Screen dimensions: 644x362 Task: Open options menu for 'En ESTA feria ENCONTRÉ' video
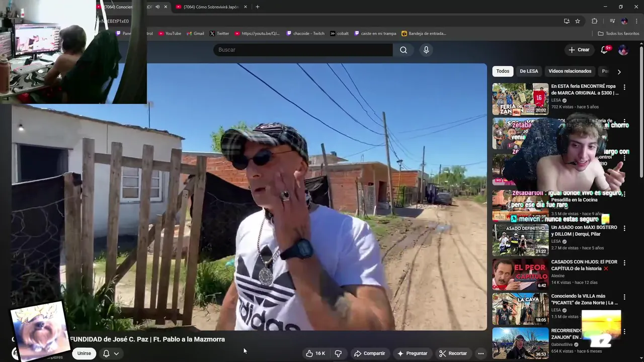click(624, 87)
